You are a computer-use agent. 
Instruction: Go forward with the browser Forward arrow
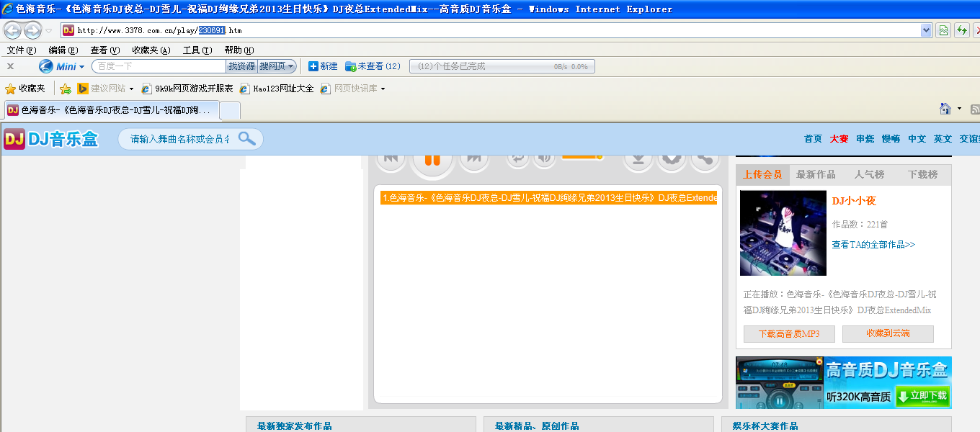pyautogui.click(x=33, y=30)
